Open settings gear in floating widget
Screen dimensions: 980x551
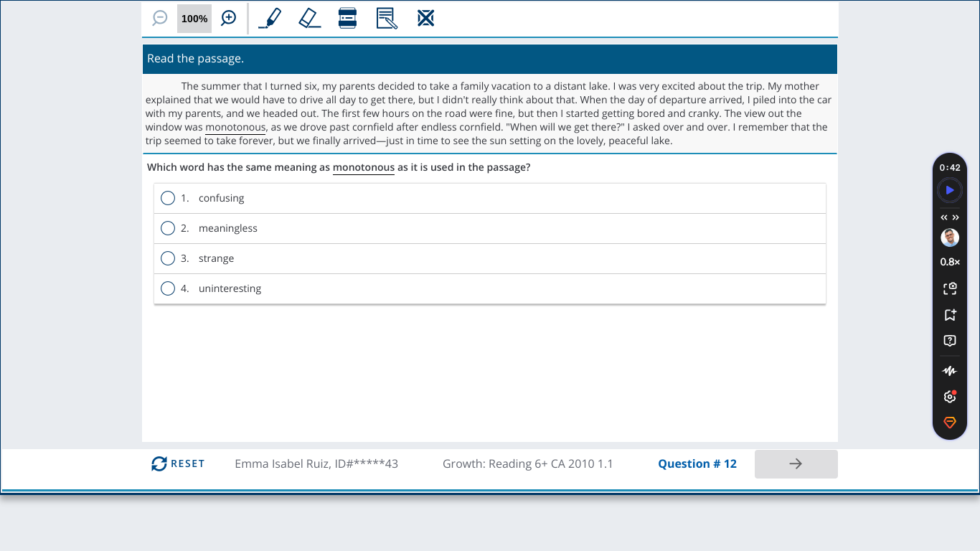[950, 397]
